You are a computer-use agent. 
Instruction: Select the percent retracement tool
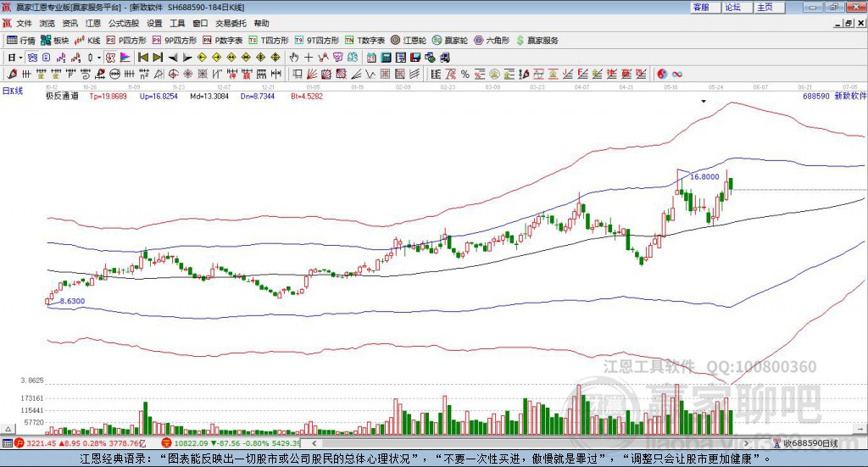tap(465, 74)
